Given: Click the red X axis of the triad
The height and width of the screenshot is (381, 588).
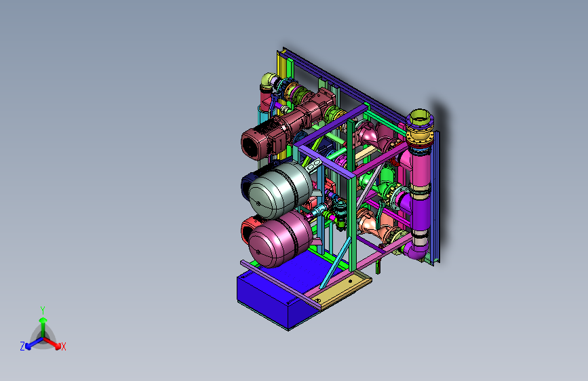Looking at the screenshot, I should 53,343.
